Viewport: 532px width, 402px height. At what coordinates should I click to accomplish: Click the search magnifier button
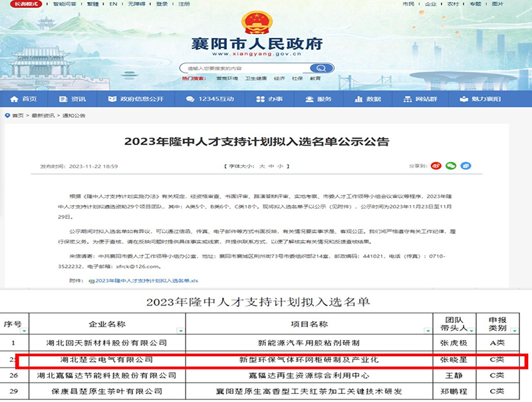(321, 68)
